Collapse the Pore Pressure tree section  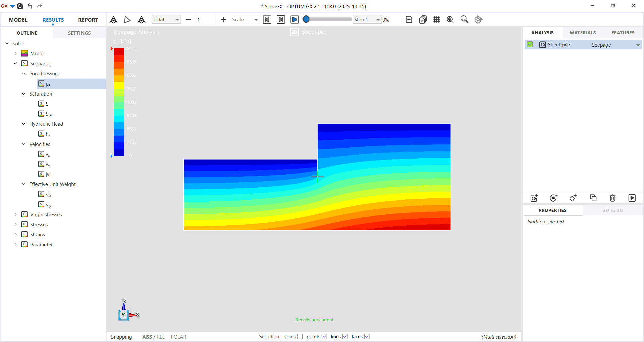click(23, 73)
